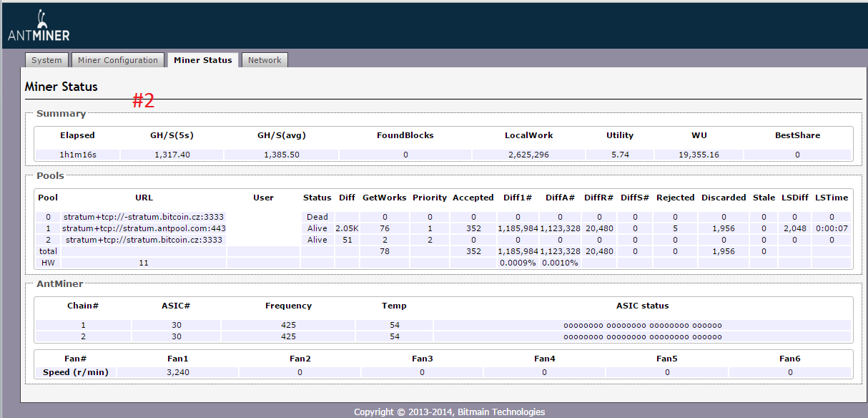Click the Discarded column header
Image resolution: width=868 pixels, height=418 pixels.
pos(724,198)
